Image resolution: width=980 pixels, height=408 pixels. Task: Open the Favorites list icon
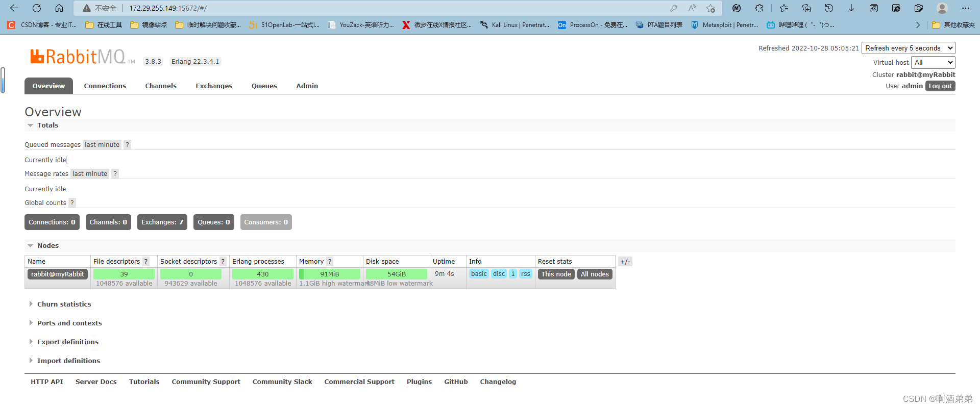pos(784,8)
